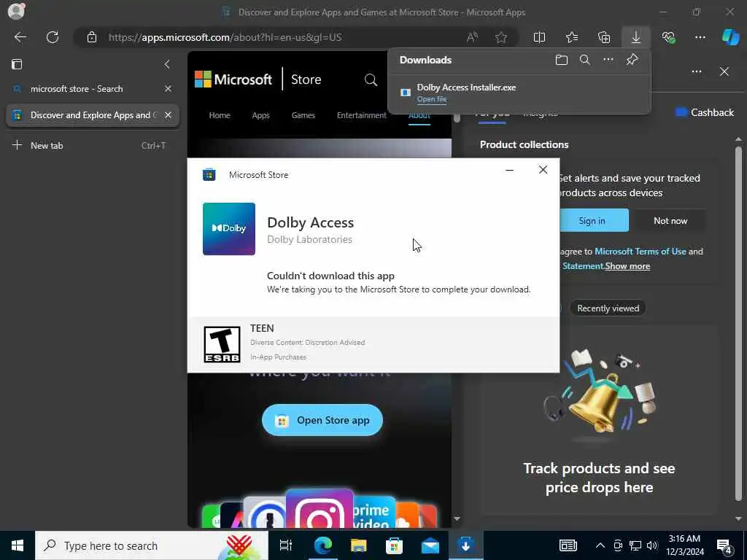This screenshot has height=560, width=747.
Task: Open the Copilot sidebar icon
Action: 730,37
